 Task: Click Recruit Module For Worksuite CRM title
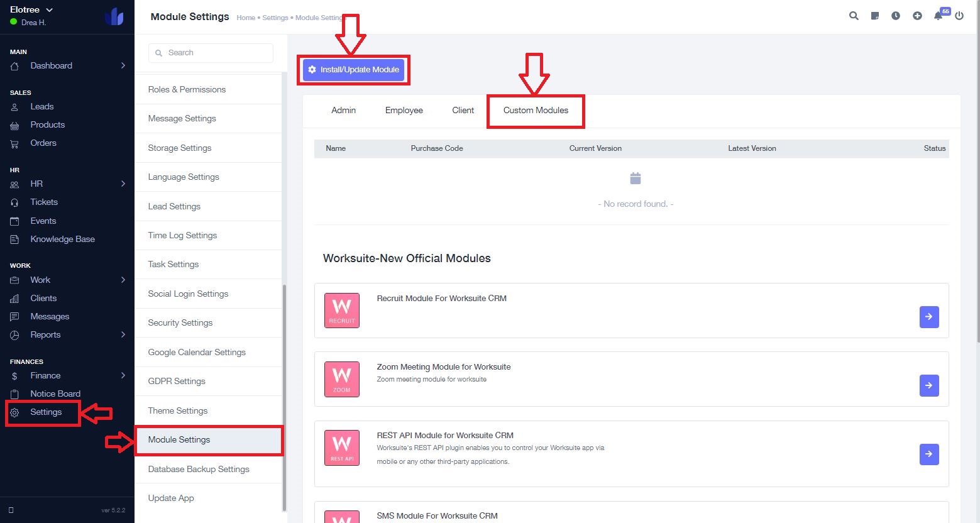[x=441, y=298]
